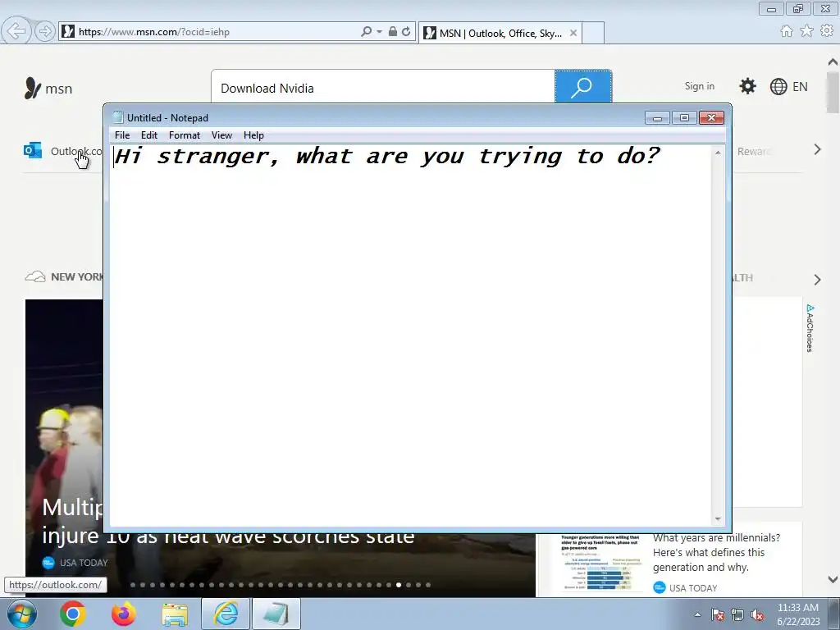Click in the Notepad text after 'do?'
840x630 pixels.
(x=662, y=157)
